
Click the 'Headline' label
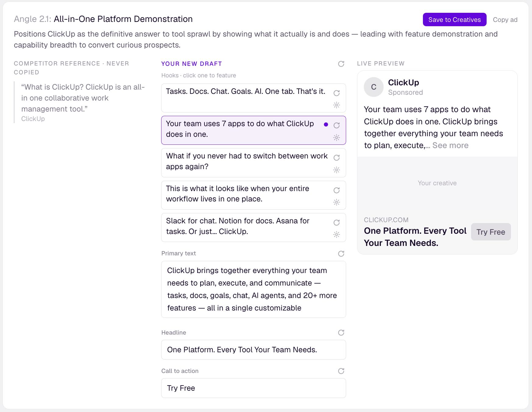coord(174,332)
